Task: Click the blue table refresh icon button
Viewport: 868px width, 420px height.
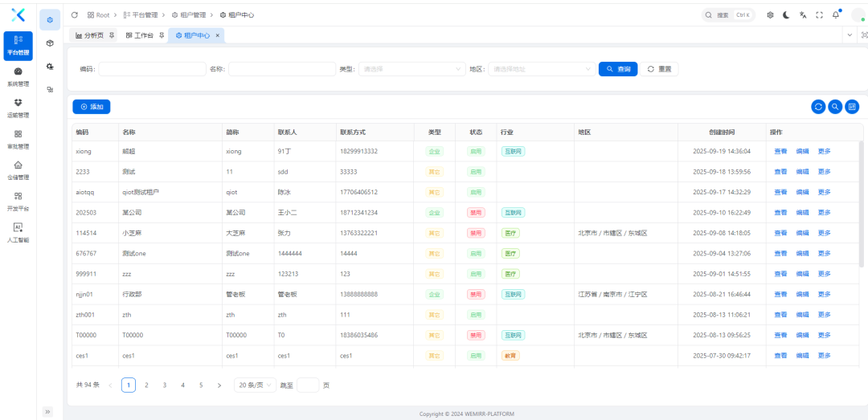Action: pyautogui.click(x=818, y=106)
